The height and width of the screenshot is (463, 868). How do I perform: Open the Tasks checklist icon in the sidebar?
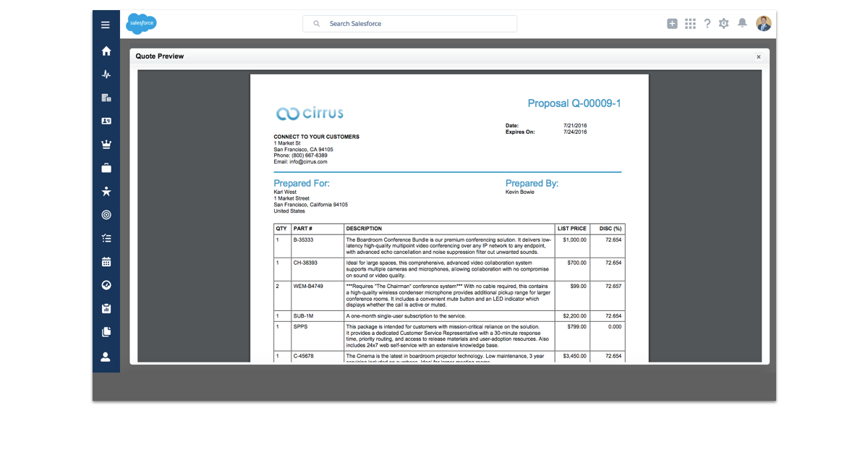[x=106, y=238]
